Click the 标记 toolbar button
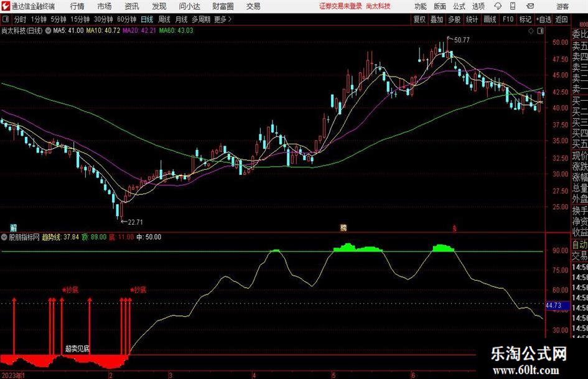Image resolution: width=588 pixels, height=379 pixels. 525,19
